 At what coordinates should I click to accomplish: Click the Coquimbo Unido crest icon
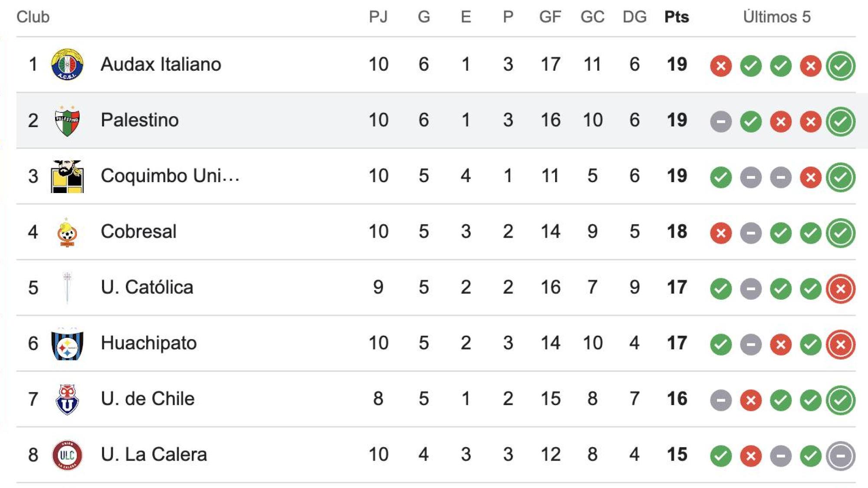(67, 176)
